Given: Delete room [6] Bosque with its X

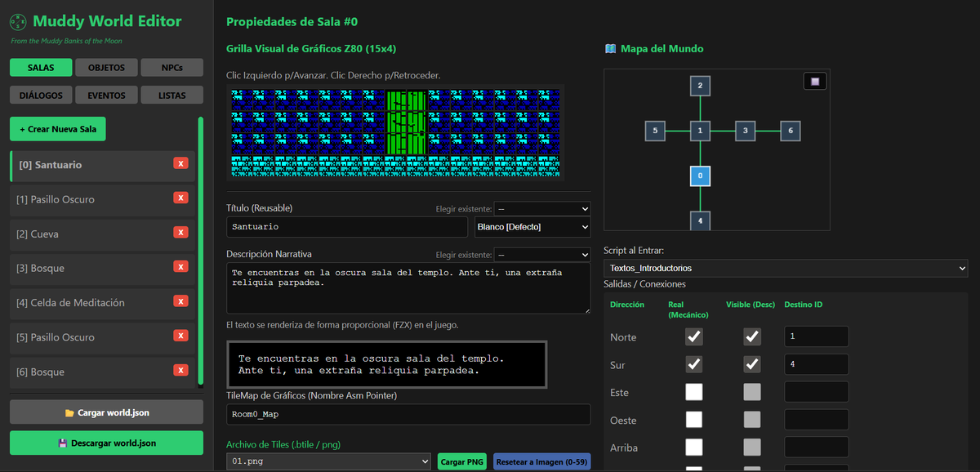Looking at the screenshot, I should pos(181,370).
